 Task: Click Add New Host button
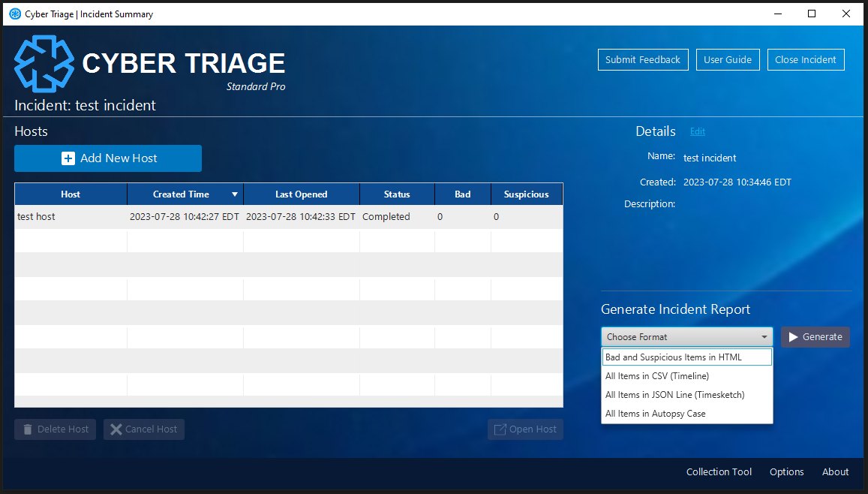point(108,158)
